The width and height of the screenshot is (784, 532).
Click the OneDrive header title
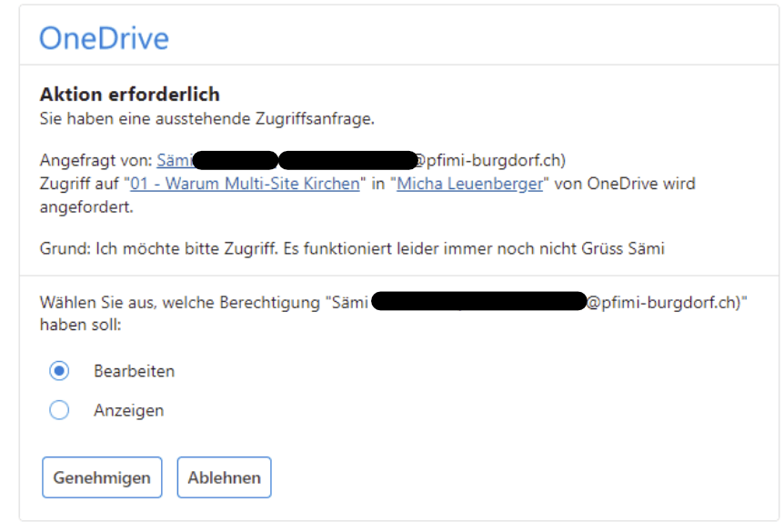pos(104,38)
